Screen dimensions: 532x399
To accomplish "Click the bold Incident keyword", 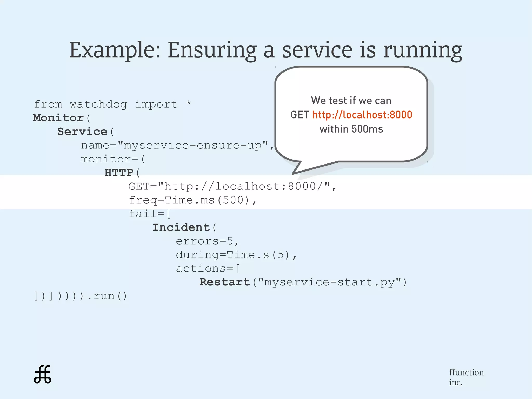I will (x=181, y=227).
